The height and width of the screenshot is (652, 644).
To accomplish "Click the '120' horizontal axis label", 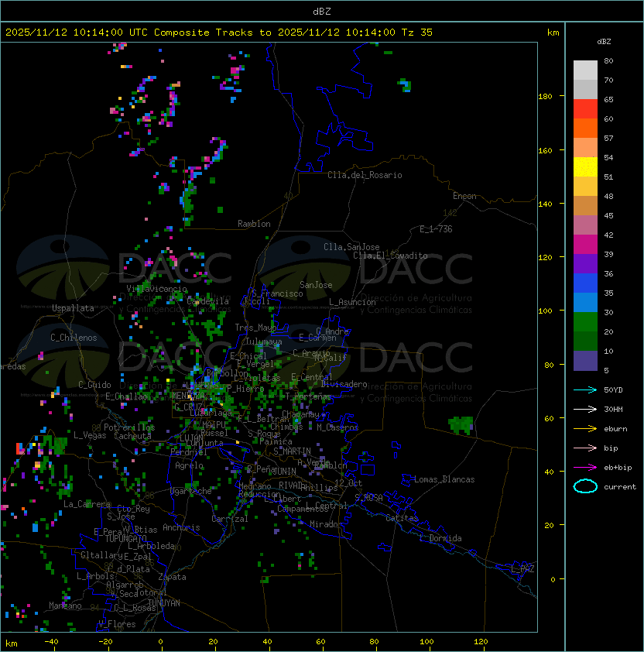I will pos(481,642).
